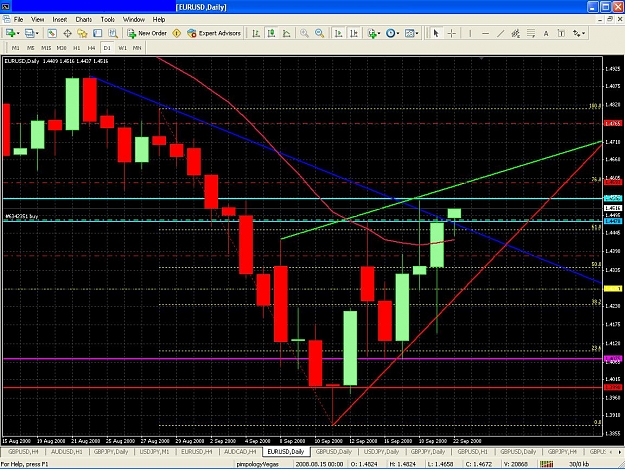Viewport: 625px width, 469px height.
Task: Expand the New Chart dropdown arrow
Action: tap(18, 33)
